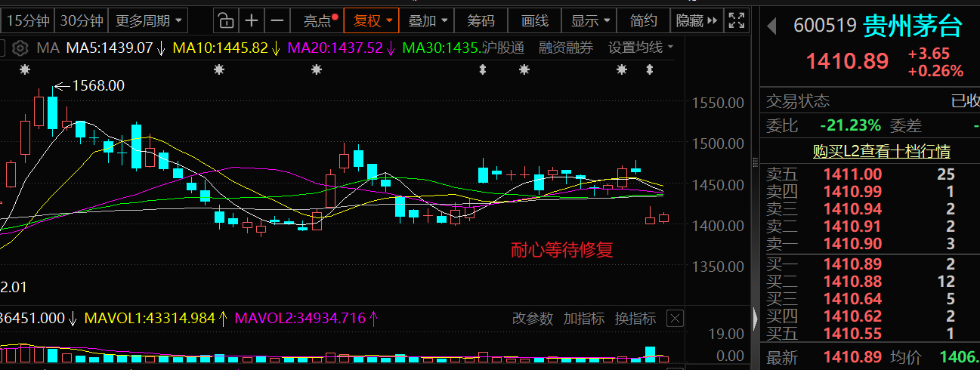Select the MA10:1445.82 label
The height and width of the screenshot is (370, 980).
point(221,48)
